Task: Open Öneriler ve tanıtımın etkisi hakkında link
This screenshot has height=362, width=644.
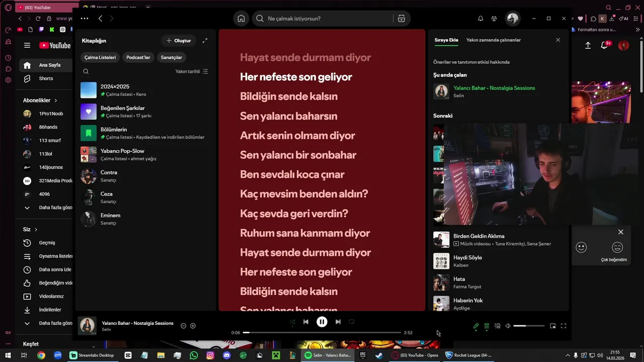Action: [471, 62]
